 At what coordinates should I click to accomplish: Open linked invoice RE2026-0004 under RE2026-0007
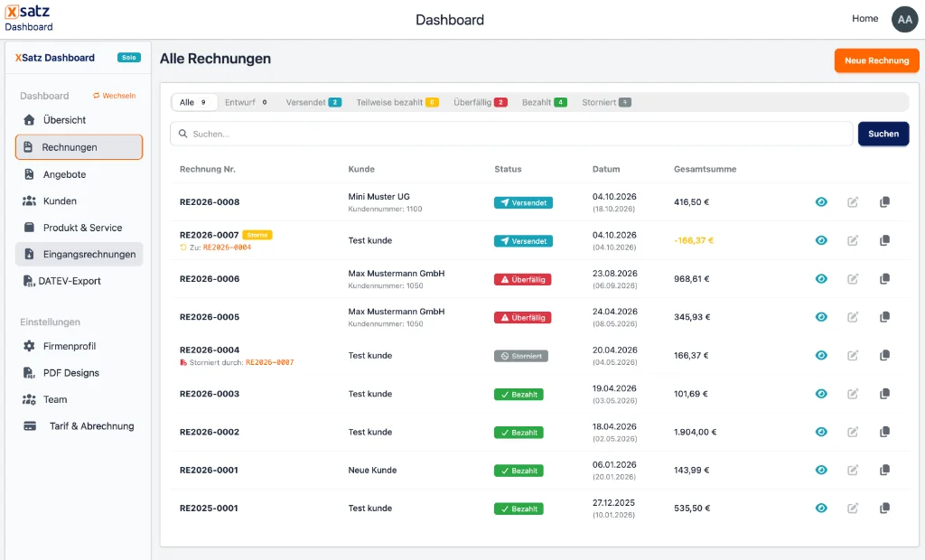point(227,247)
